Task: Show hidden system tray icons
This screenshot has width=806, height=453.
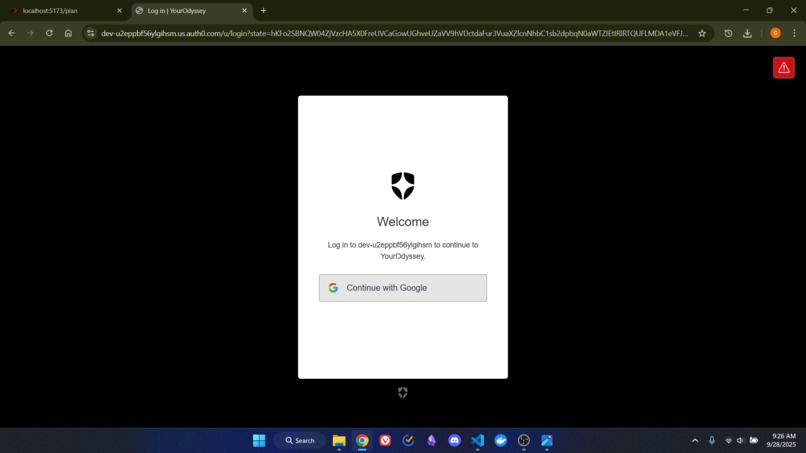Action: pos(695,441)
